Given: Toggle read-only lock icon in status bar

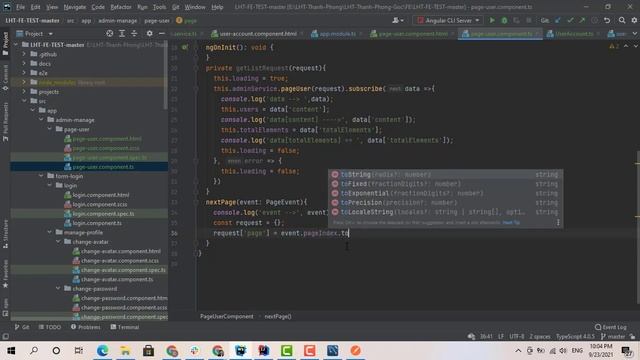Looking at the screenshot, I should click(x=632, y=336).
